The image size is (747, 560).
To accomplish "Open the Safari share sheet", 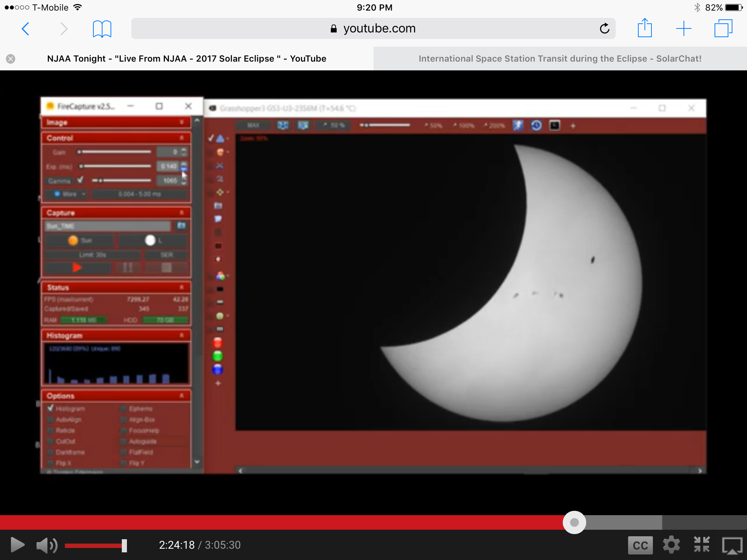I will click(x=645, y=28).
